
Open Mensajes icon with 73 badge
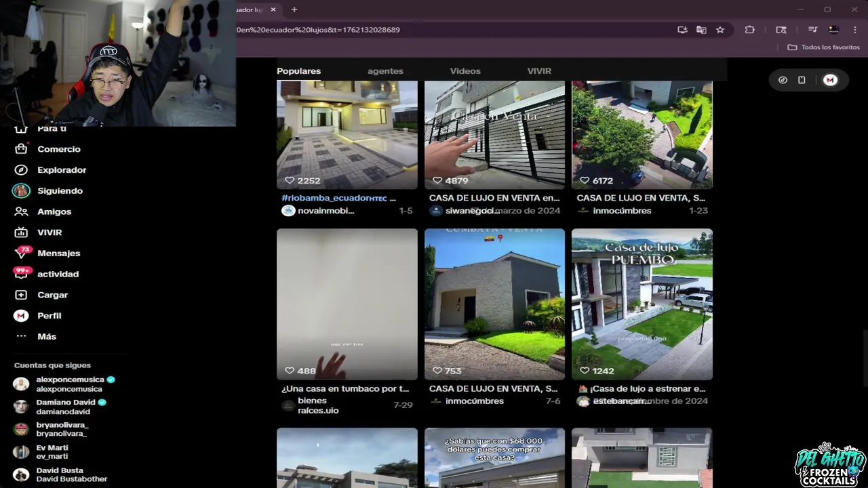click(x=22, y=253)
